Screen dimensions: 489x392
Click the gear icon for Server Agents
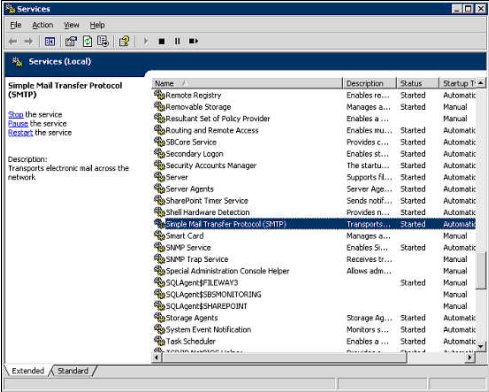point(159,189)
